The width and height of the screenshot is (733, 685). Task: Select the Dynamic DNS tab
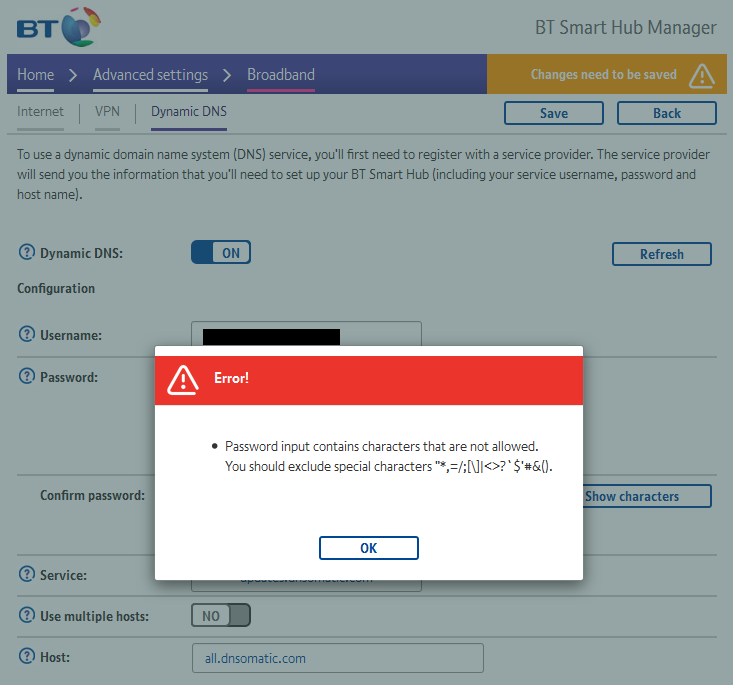[x=188, y=112]
